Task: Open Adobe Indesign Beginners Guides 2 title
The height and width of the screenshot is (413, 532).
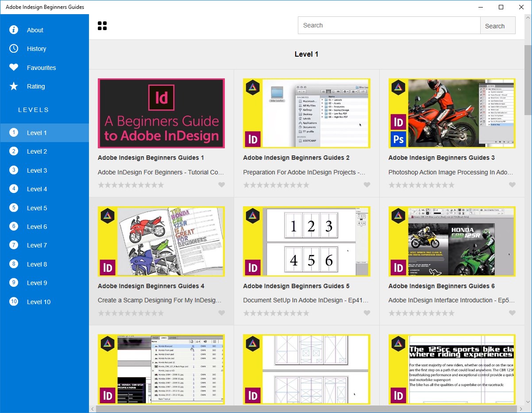Action: pyautogui.click(x=296, y=158)
